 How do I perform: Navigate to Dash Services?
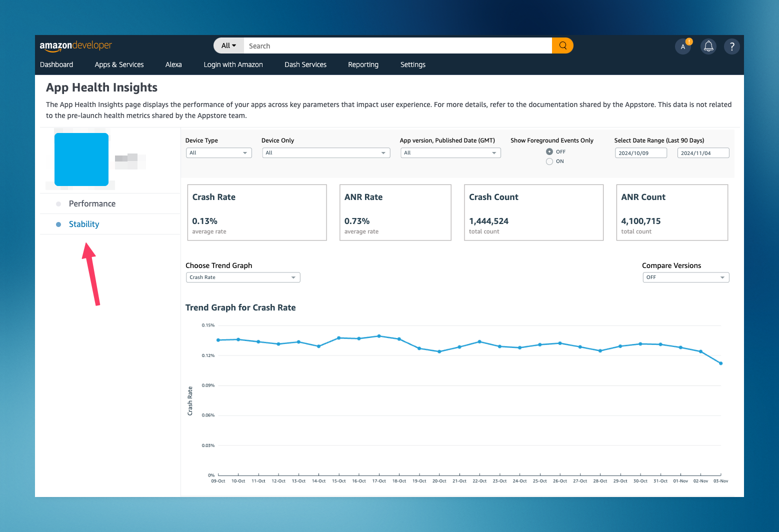click(x=305, y=64)
